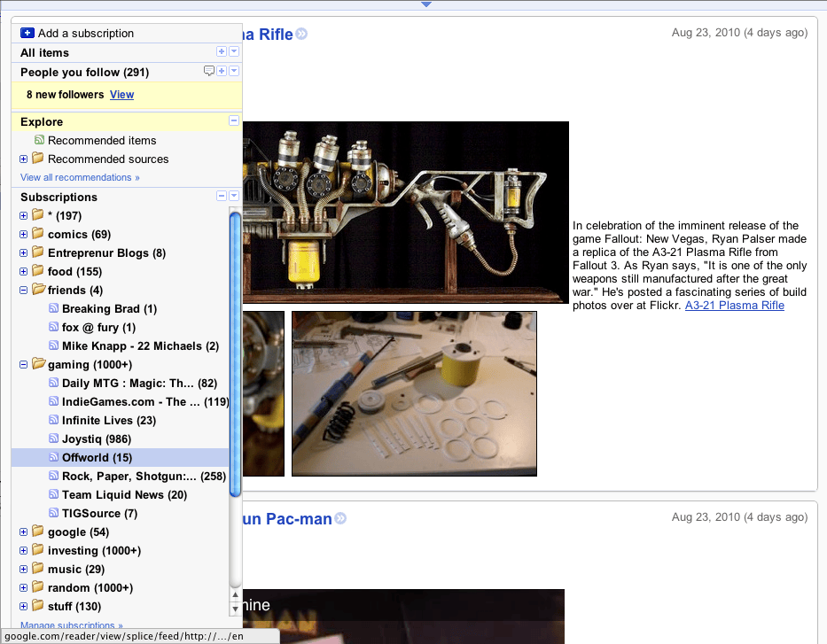This screenshot has height=644, width=827.
Task: Click the open gaming folder icon
Action: (38, 363)
